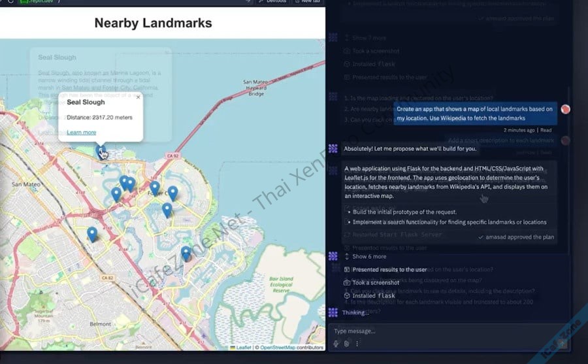Click the microphone icon in message box
Screen dimensions: 588x364
click(336, 343)
